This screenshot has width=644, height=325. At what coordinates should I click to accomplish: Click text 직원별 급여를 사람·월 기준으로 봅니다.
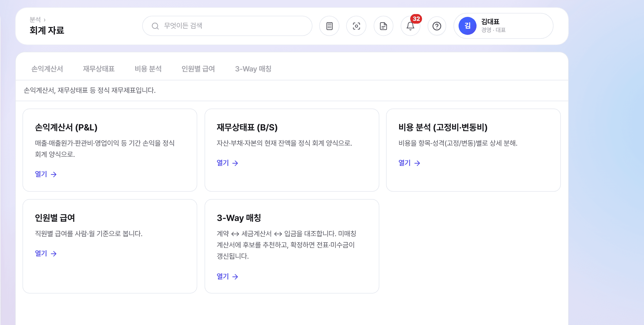[x=89, y=234]
